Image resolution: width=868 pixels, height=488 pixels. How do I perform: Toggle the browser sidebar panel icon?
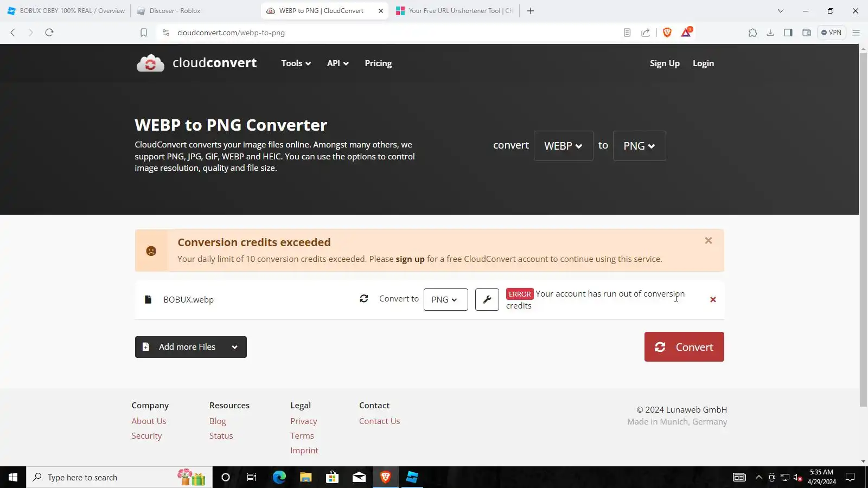pyautogui.click(x=788, y=33)
